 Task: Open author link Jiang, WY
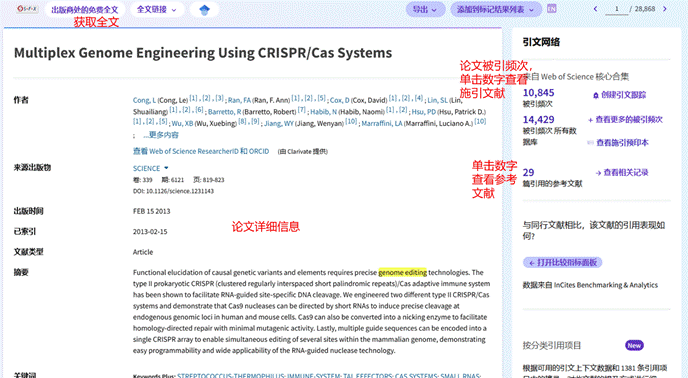(x=279, y=123)
